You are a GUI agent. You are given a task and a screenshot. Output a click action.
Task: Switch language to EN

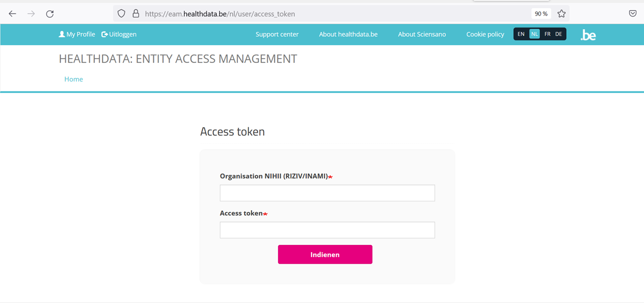point(521,34)
